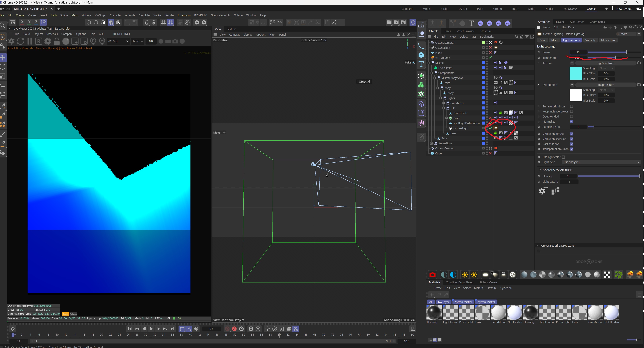Pause rendering in Octane Live Viewer
Screen dimensions: 644x348
click(x=29, y=41)
